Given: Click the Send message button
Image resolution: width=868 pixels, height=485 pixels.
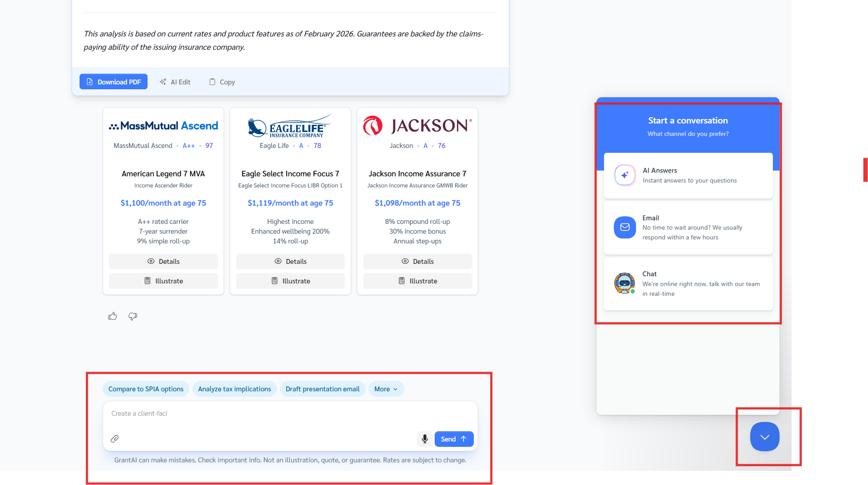Looking at the screenshot, I should [453, 439].
